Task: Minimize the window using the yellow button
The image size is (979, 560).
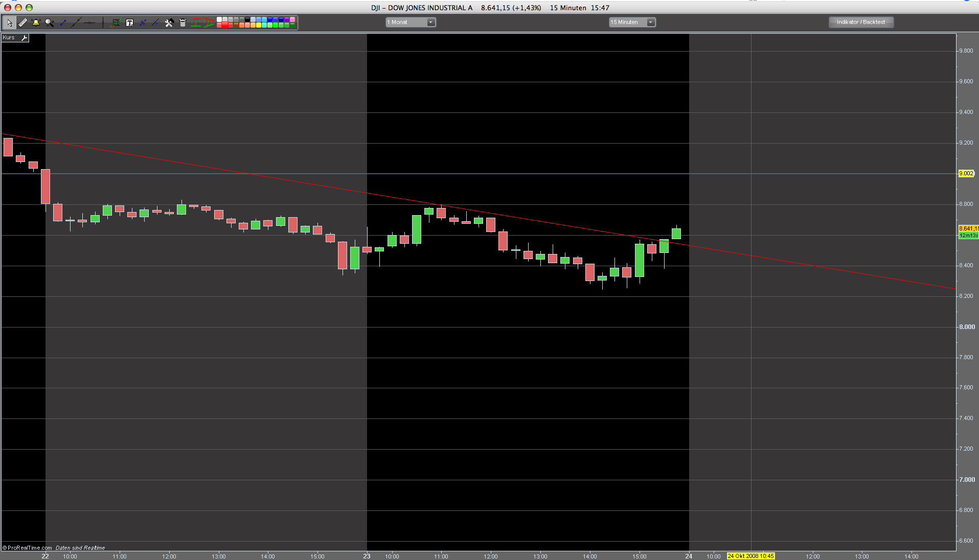Action: tap(18, 8)
